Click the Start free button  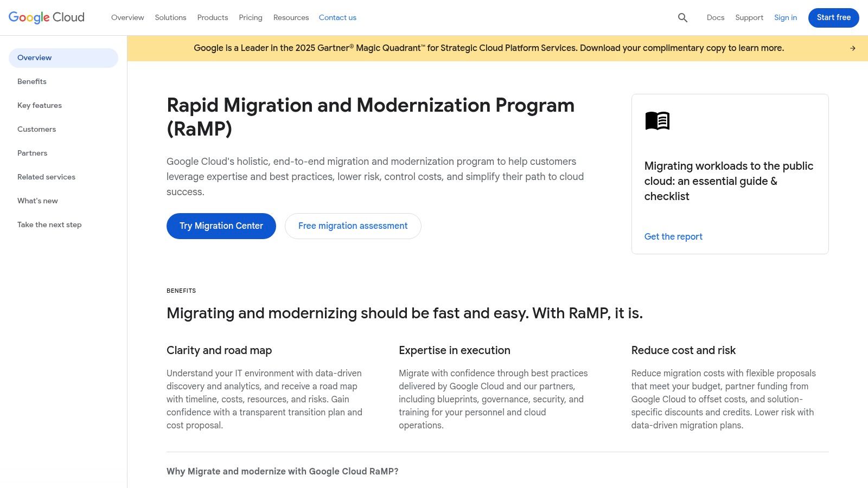coord(833,17)
